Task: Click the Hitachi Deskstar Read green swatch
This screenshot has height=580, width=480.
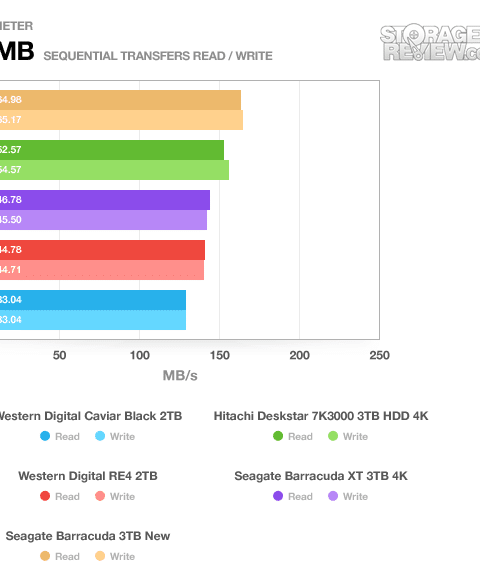Action: tap(278, 436)
